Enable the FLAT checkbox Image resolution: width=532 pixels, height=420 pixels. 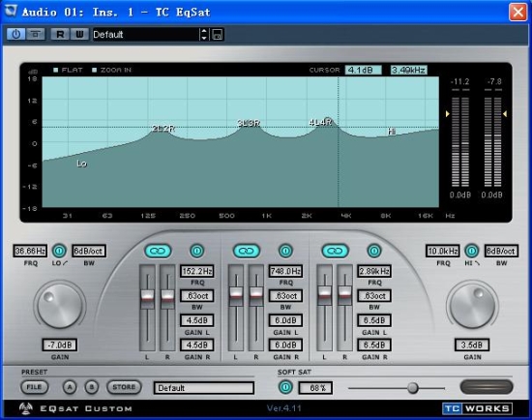point(56,70)
